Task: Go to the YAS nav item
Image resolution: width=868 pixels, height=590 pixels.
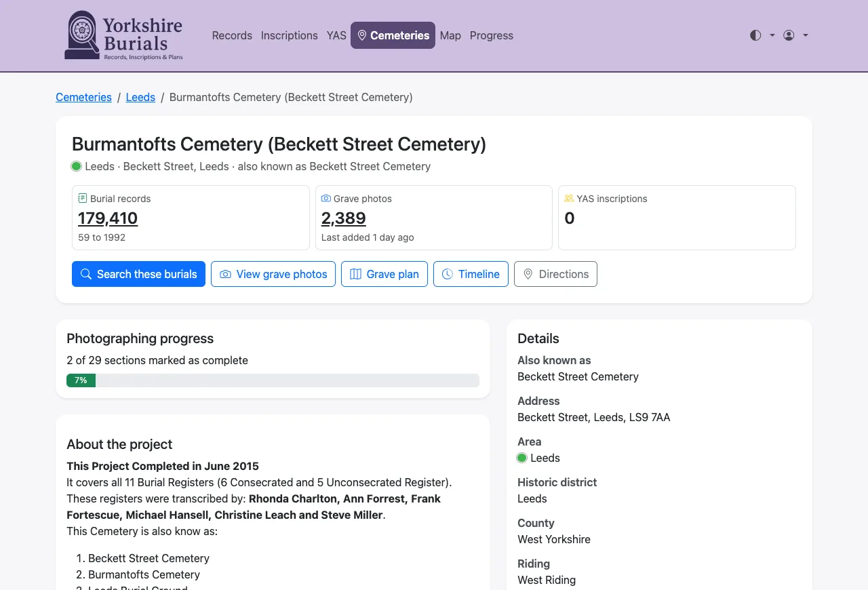Action: click(x=336, y=35)
